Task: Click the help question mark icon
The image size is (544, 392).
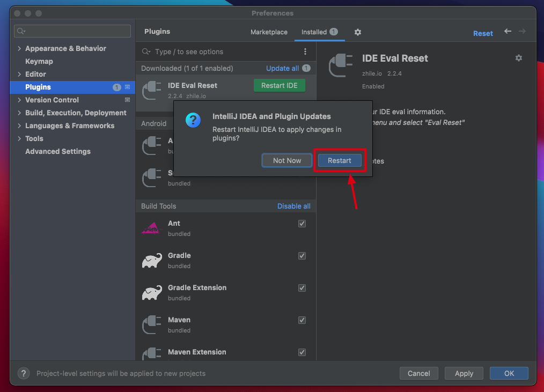Action: 24,373
